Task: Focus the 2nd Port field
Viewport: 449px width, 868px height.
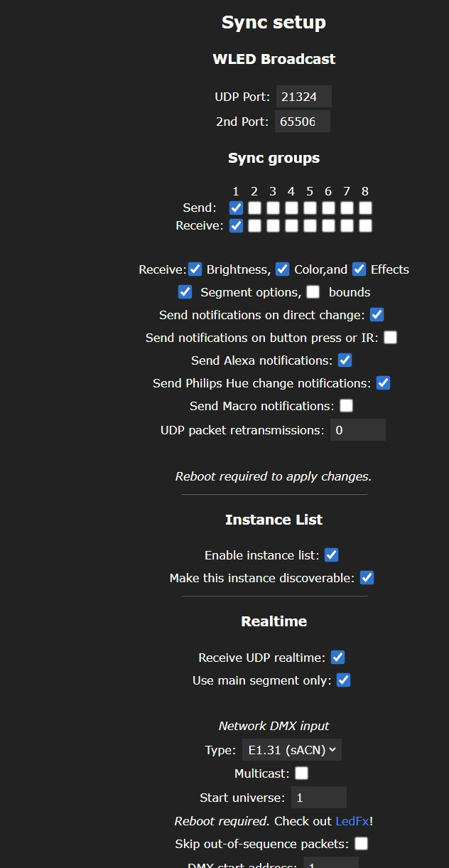Action: coord(303,121)
